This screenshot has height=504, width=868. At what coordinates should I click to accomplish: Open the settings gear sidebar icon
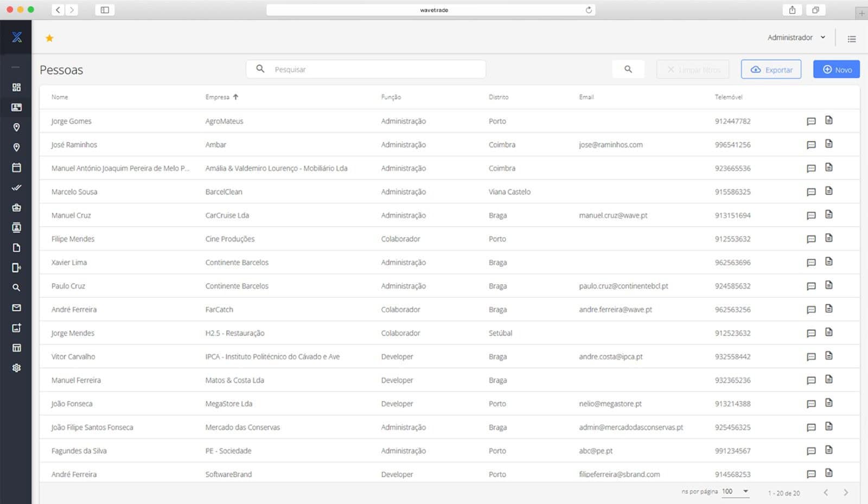pos(16,368)
